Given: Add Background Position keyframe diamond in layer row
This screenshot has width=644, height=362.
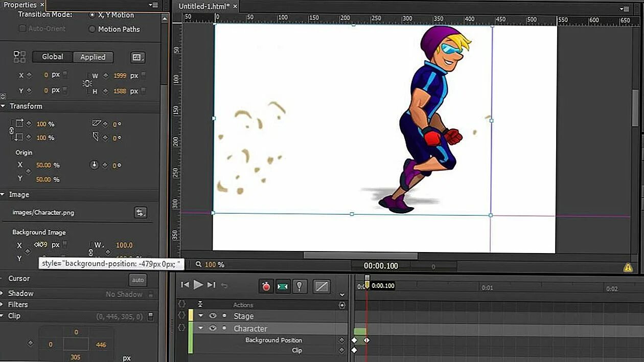Looking at the screenshot, I should [x=342, y=340].
